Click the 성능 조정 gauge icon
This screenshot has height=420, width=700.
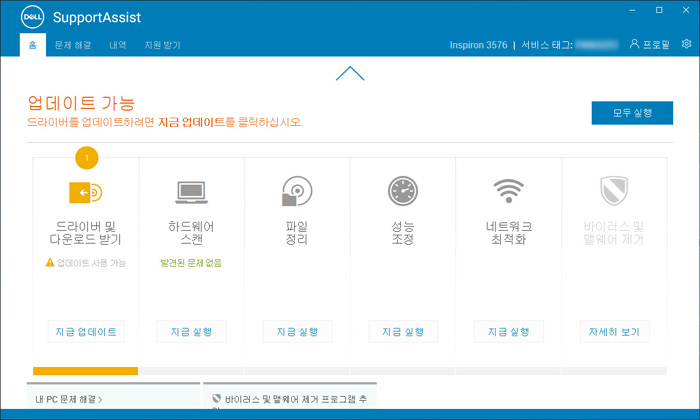[403, 191]
